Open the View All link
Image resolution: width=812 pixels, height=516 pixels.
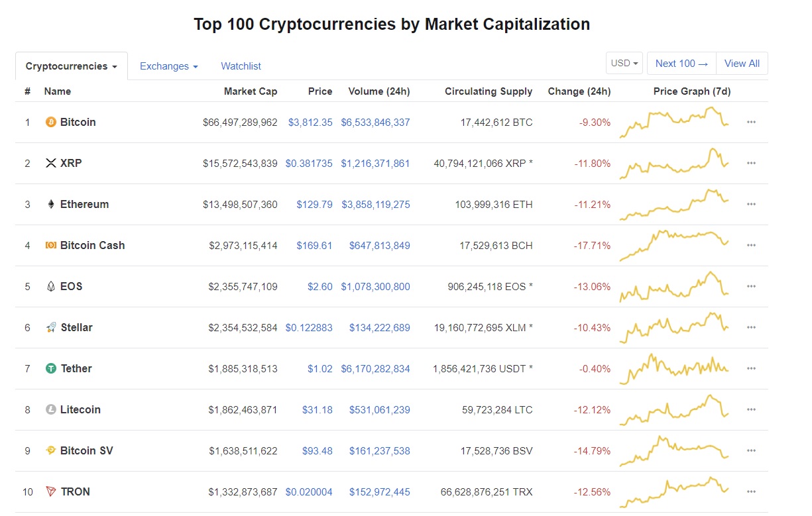point(742,63)
